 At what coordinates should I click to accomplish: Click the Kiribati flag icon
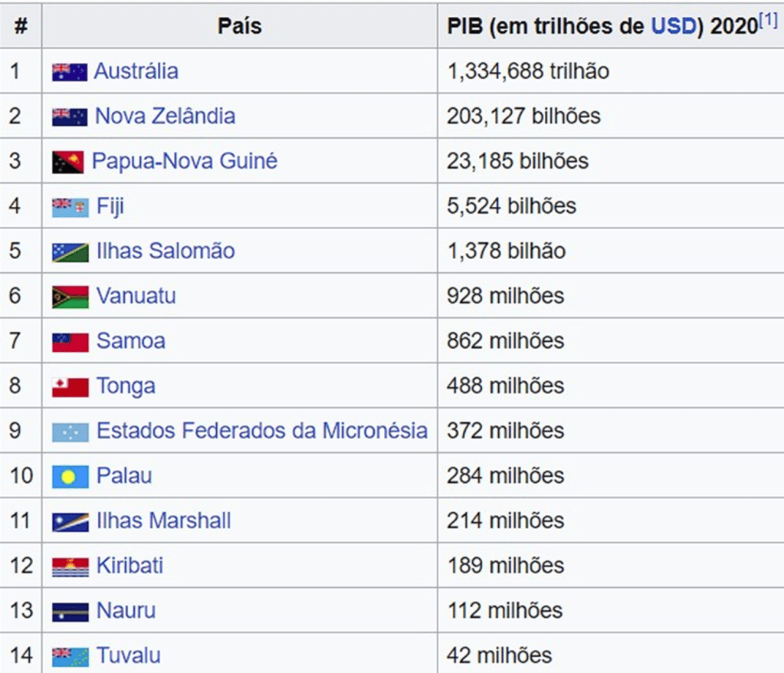coord(70,567)
